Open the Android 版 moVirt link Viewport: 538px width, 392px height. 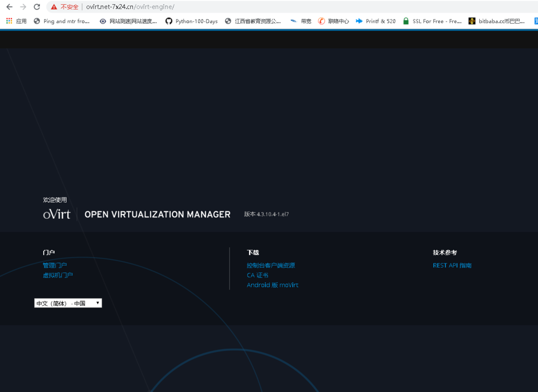tap(273, 285)
